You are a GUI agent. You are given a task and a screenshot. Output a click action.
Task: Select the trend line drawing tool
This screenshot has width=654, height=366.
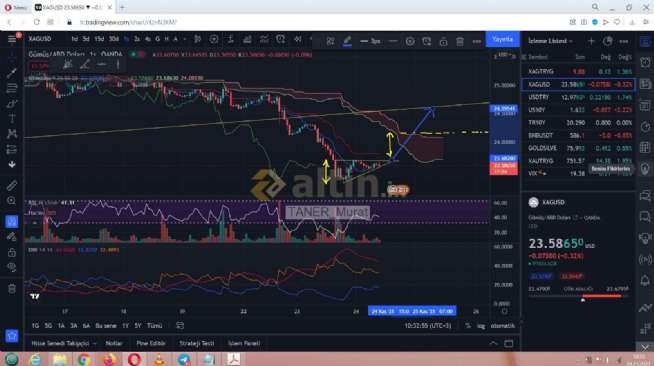(12, 73)
